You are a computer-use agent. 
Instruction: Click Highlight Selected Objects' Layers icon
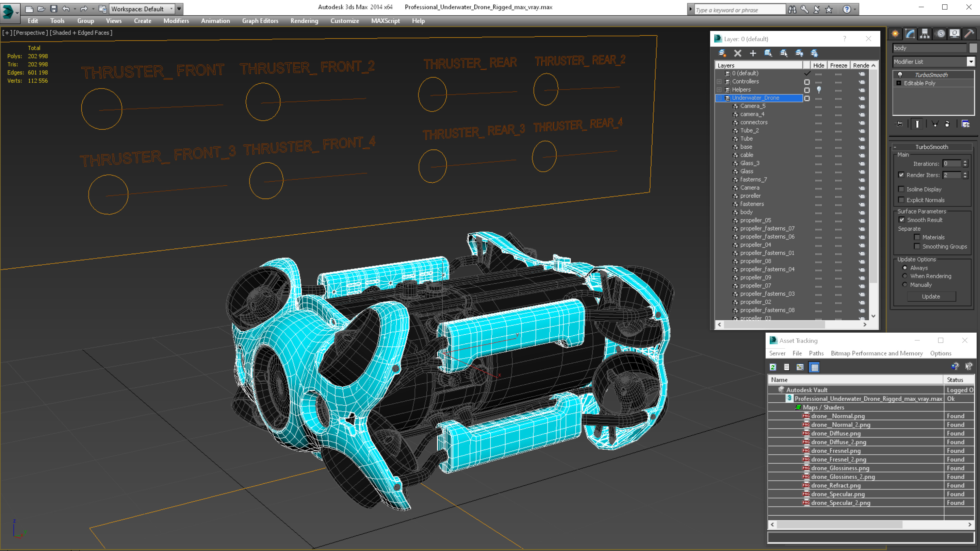pos(784,53)
